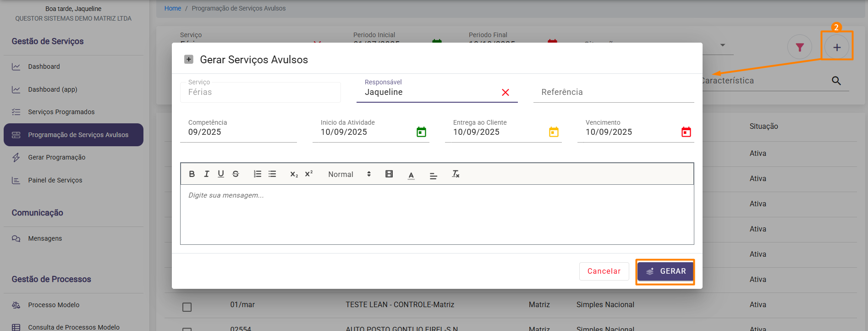Open the text alignment dropdown
This screenshot has height=331, width=868.
click(433, 175)
